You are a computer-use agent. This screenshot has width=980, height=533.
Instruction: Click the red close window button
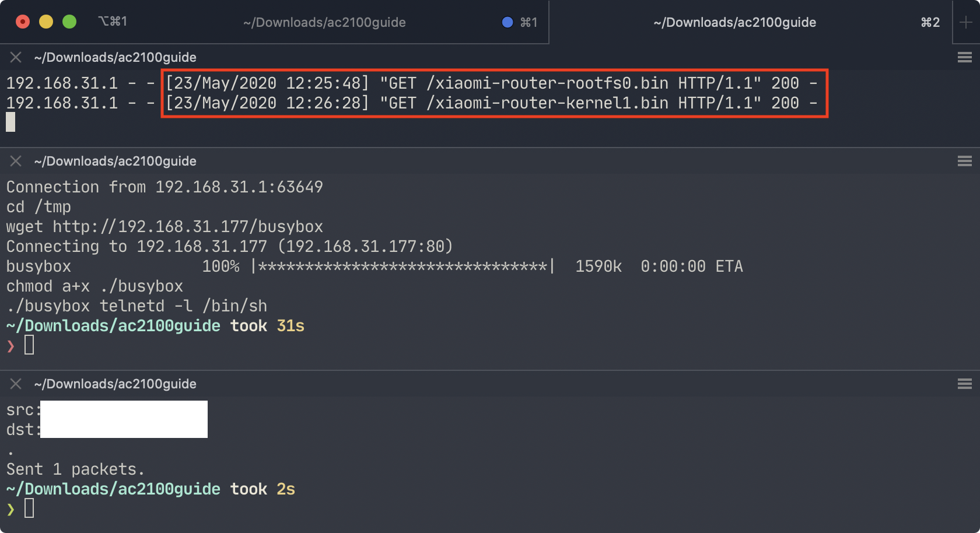coord(23,22)
